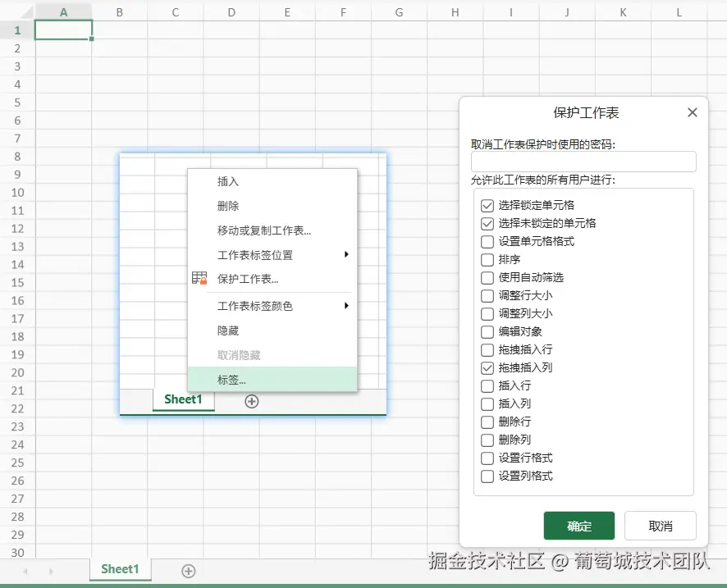Enable the 排序 checkbox
The height and width of the screenshot is (588, 727).
coord(487,259)
